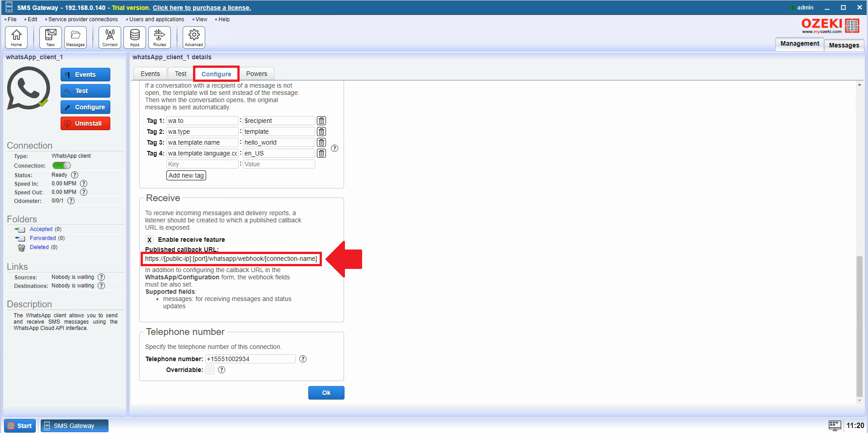The image size is (868, 433).
Task: Switch to the Test tab
Action: (x=181, y=74)
